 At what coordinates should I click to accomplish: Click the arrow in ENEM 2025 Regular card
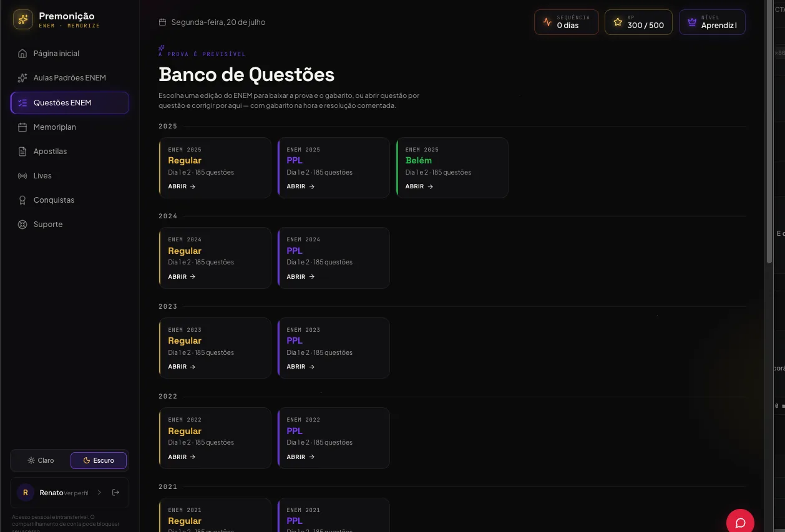[193, 186]
